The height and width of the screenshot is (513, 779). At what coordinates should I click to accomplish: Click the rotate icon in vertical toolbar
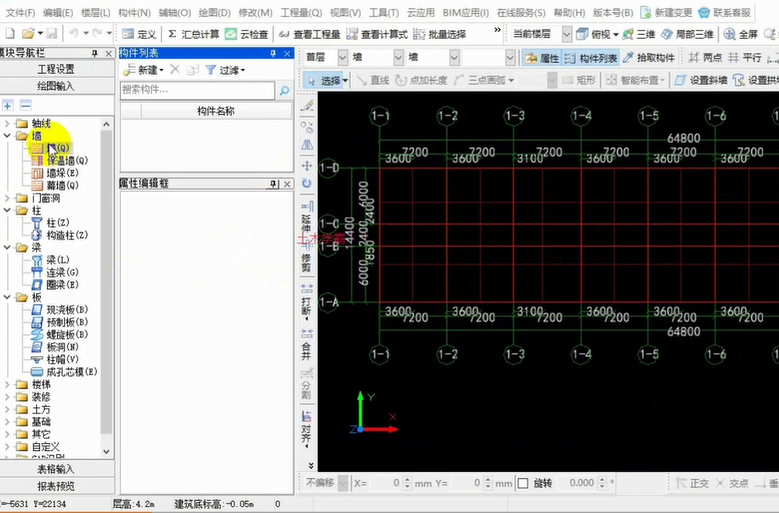[x=307, y=183]
